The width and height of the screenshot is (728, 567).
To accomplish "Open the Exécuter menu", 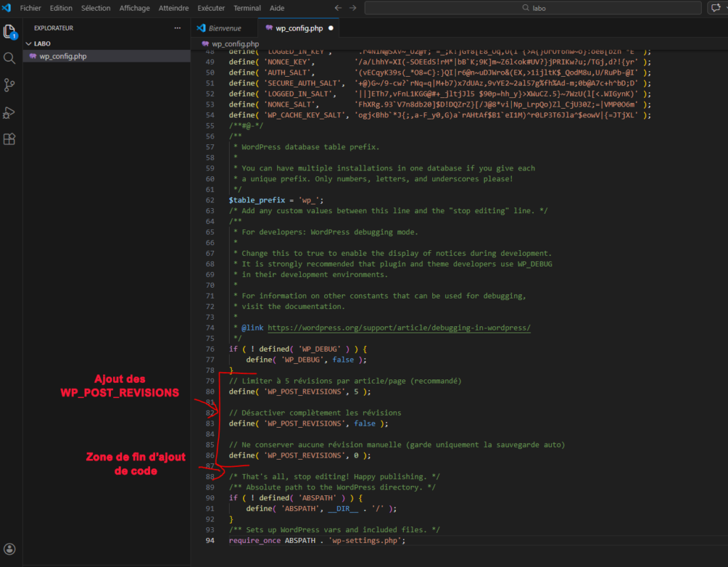I will (x=210, y=8).
